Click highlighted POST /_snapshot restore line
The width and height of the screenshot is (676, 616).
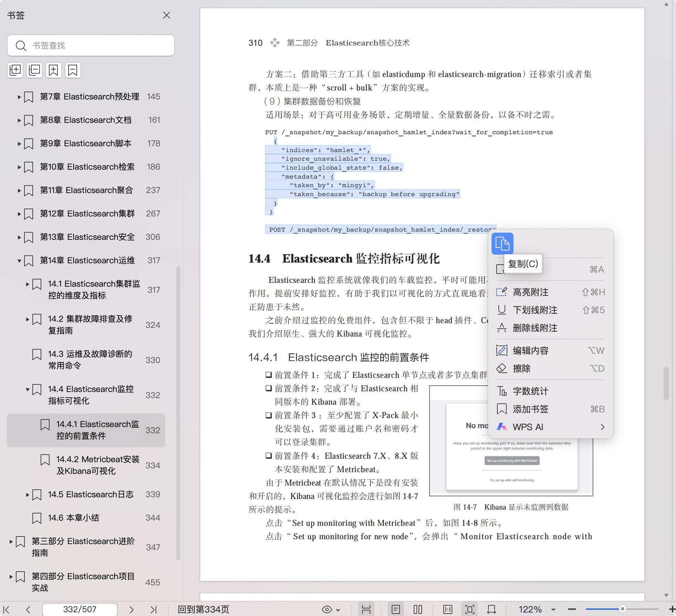(x=381, y=230)
